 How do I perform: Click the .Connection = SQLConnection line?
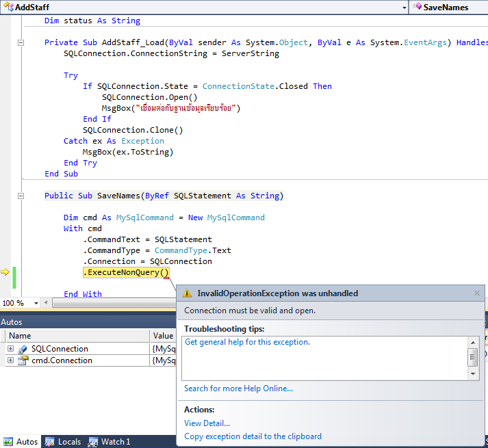tap(148, 261)
